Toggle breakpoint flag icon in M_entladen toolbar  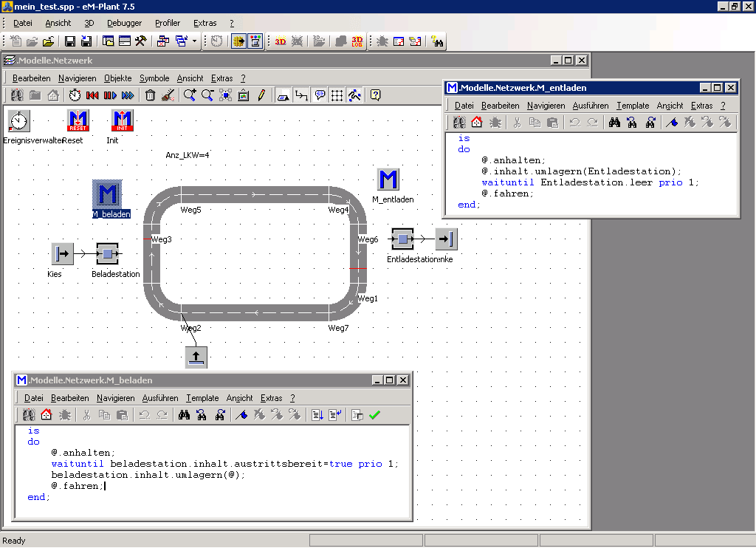[672, 123]
